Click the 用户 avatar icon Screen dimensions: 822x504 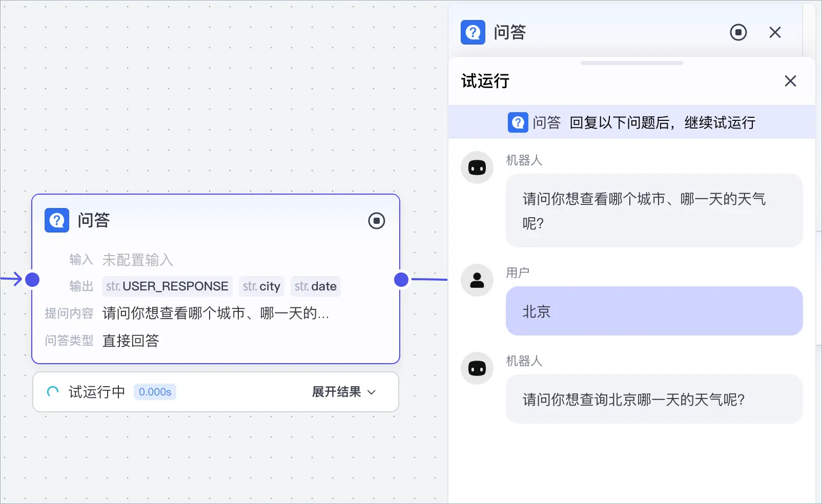(477, 280)
